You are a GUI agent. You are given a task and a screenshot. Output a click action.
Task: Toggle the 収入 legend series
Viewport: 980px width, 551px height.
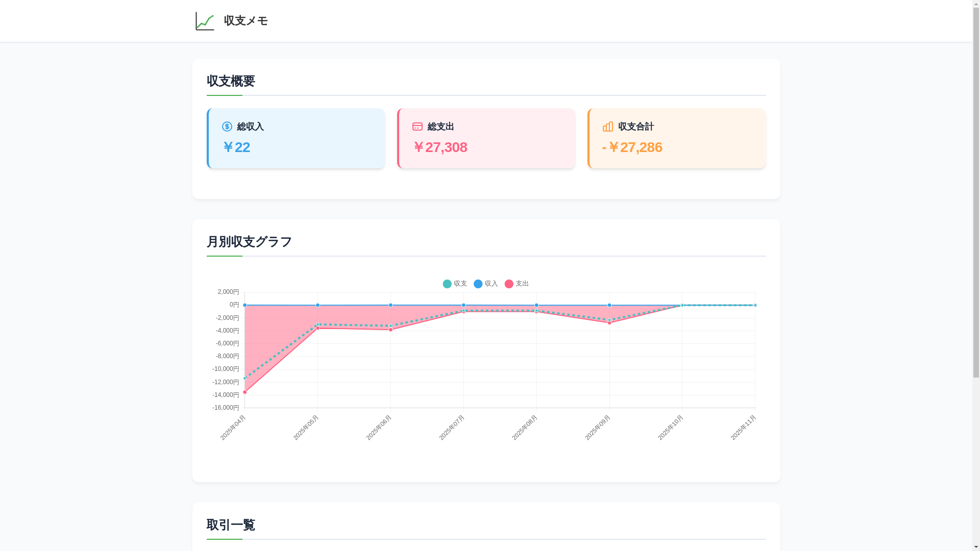pyautogui.click(x=486, y=284)
